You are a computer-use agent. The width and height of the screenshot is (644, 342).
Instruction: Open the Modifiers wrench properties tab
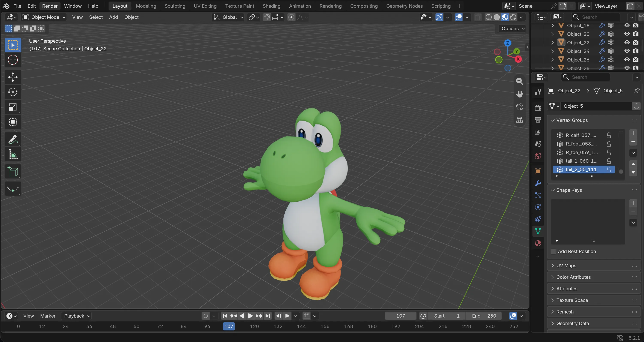pos(538,183)
